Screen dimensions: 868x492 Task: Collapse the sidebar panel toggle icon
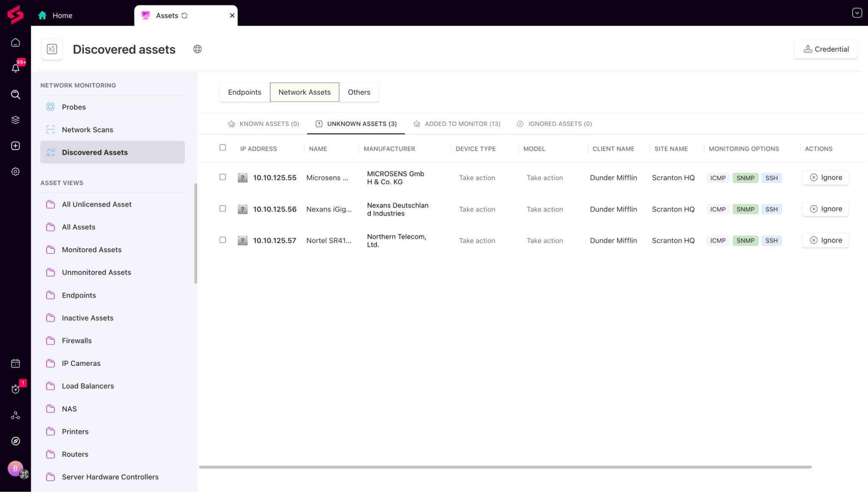tap(52, 49)
